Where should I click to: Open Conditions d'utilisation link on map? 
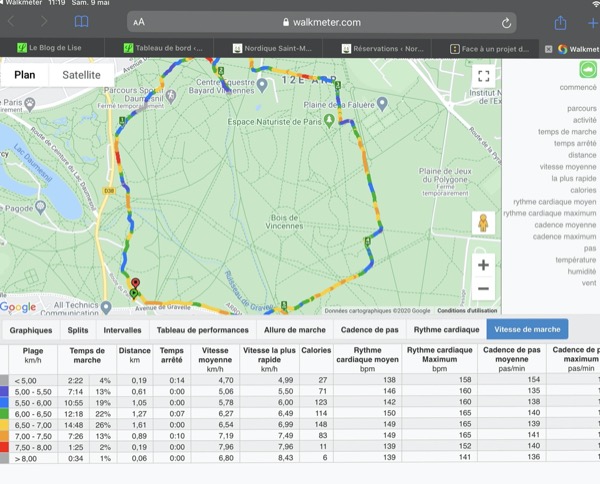tap(468, 311)
